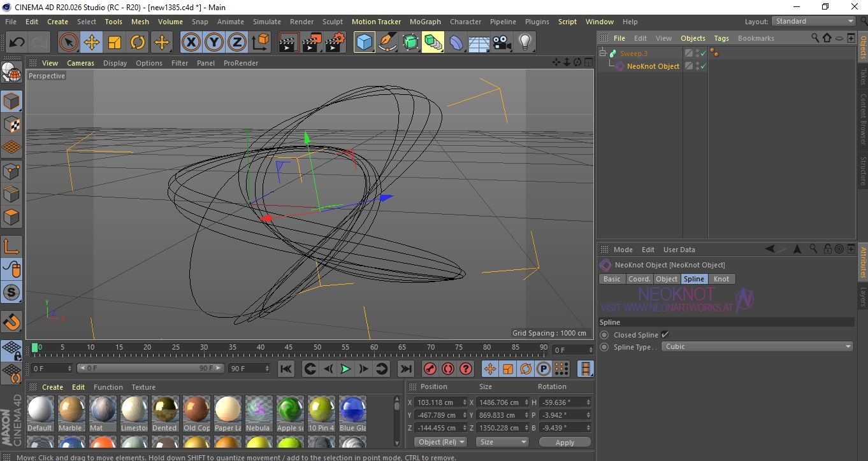Image resolution: width=868 pixels, height=461 pixels.
Task: Toggle visibility dots for Sweep.3
Action: 697,53
